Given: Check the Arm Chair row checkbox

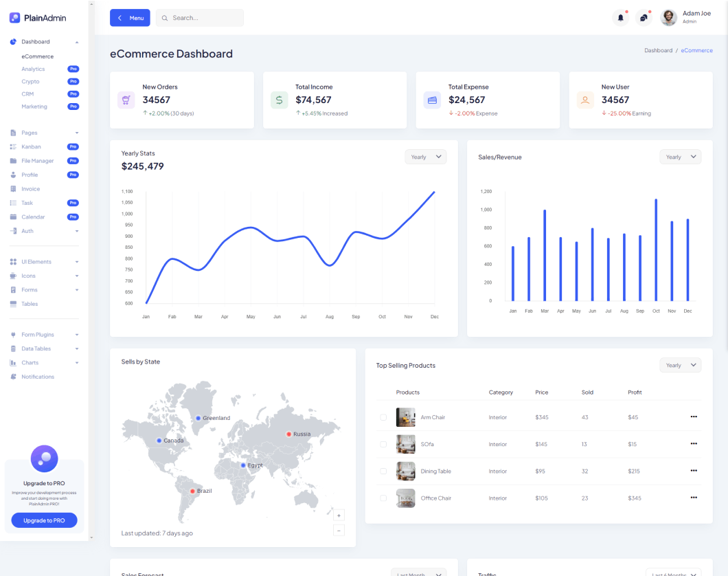Looking at the screenshot, I should [x=383, y=417].
